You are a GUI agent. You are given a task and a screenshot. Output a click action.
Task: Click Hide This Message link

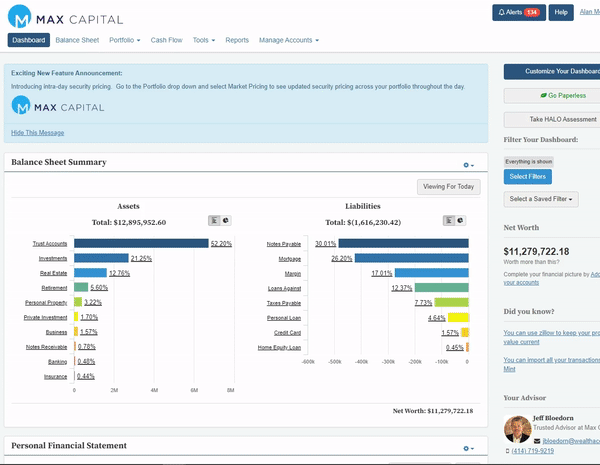click(38, 133)
